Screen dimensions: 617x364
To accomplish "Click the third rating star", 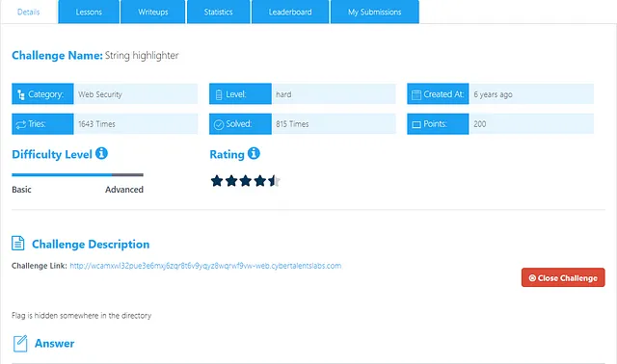I will pos(246,181).
